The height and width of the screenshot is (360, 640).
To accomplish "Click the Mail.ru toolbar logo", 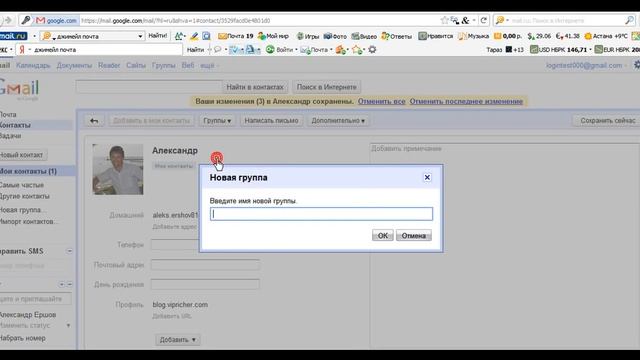I will [13, 36].
